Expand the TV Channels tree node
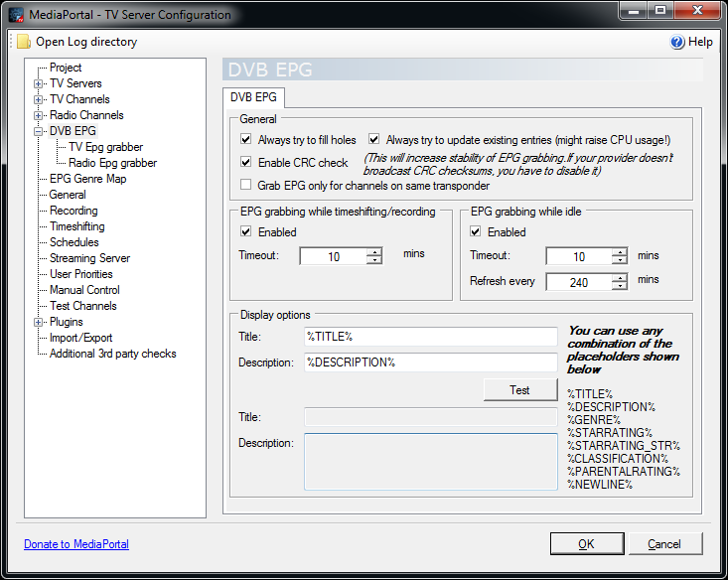The height and width of the screenshot is (580, 728). click(x=38, y=100)
